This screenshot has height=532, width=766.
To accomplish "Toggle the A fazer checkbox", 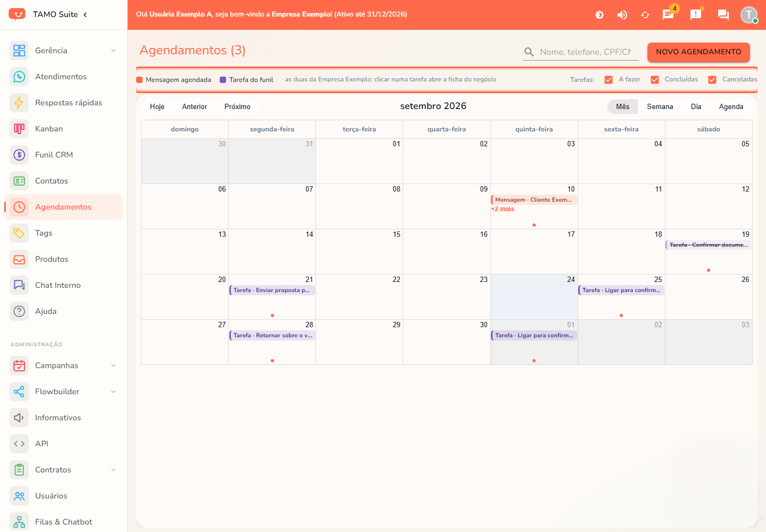I will point(609,80).
